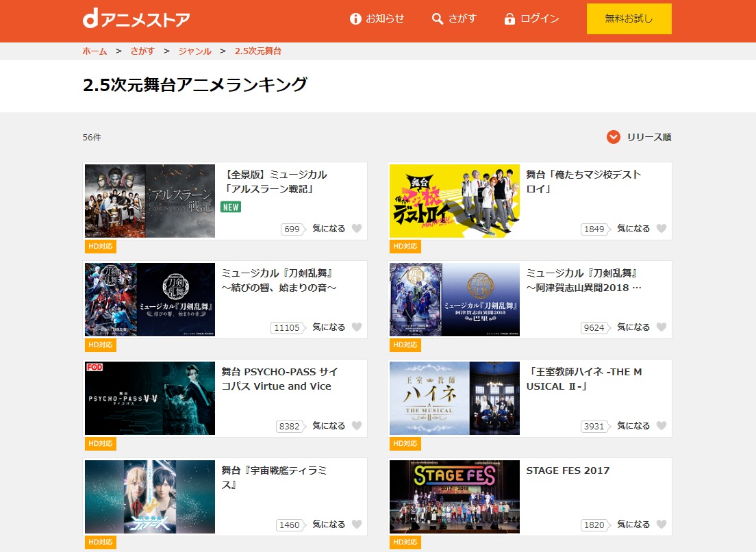The image size is (756, 552).
Task: Click the 699 favorite count
Action: [x=292, y=229]
